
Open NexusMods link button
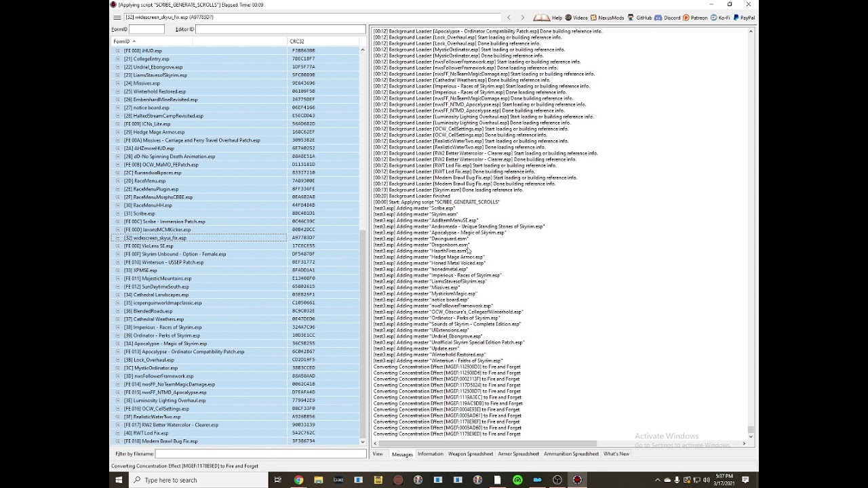pos(608,18)
